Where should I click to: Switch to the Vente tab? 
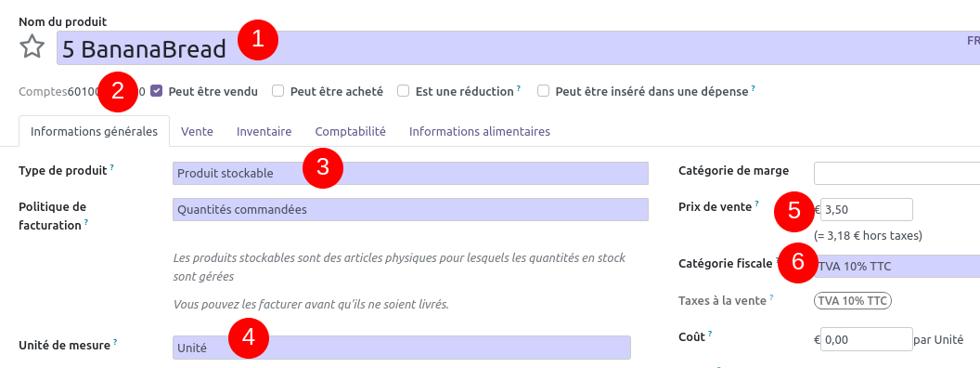coord(197,131)
